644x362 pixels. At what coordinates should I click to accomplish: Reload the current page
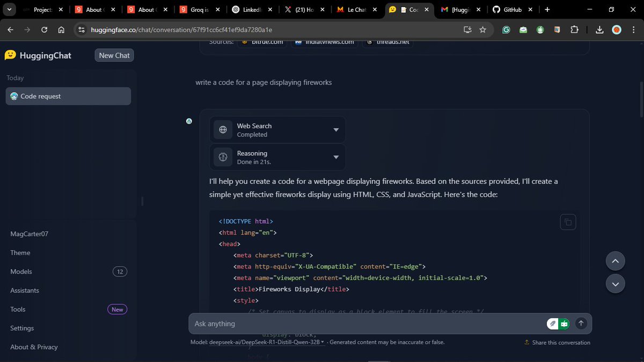(45, 30)
